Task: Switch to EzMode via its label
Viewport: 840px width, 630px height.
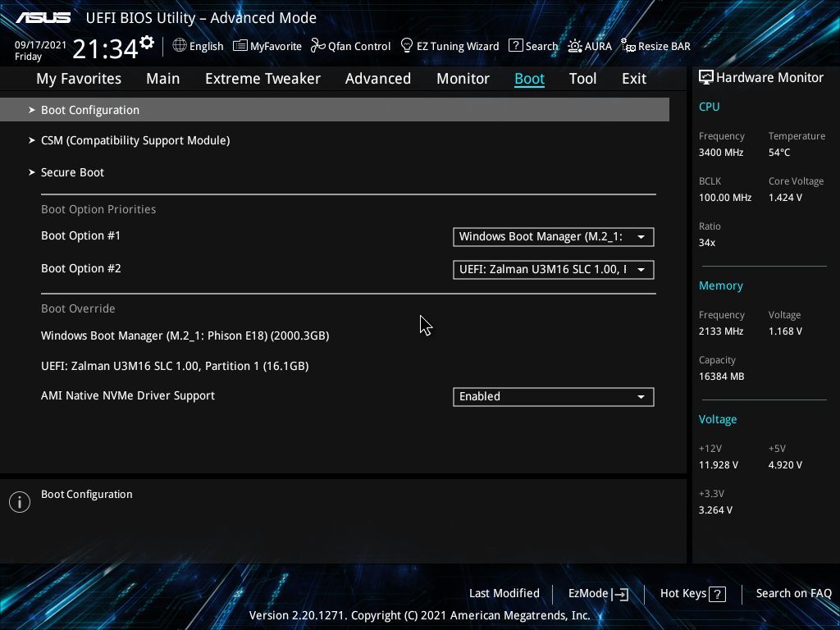Action: pyautogui.click(x=588, y=594)
